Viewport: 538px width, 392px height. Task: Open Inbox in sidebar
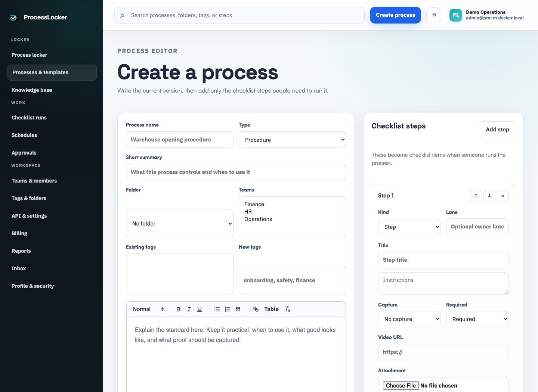click(52, 268)
